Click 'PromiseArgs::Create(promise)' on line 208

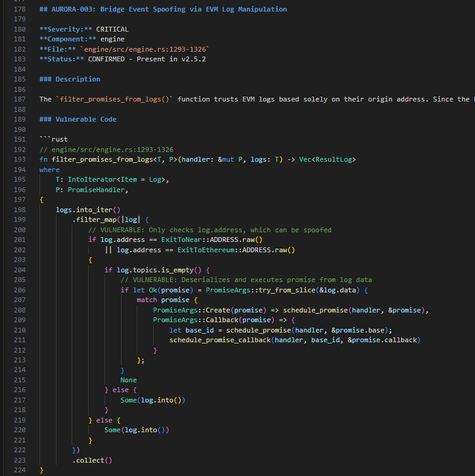(x=210, y=310)
